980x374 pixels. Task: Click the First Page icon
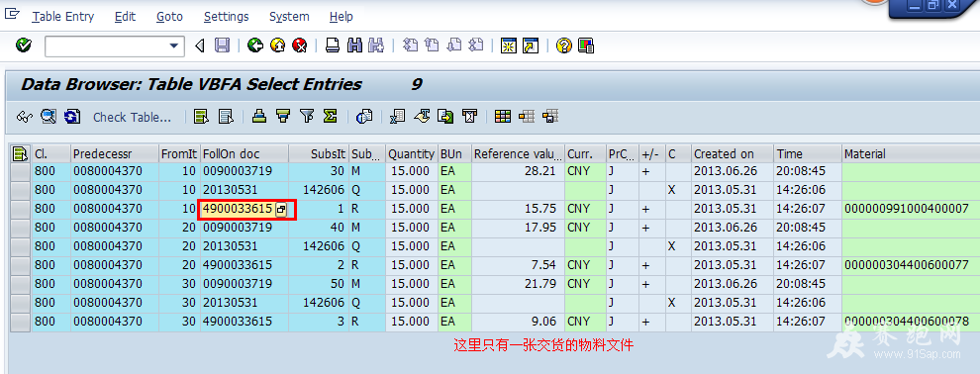pyautogui.click(x=410, y=46)
